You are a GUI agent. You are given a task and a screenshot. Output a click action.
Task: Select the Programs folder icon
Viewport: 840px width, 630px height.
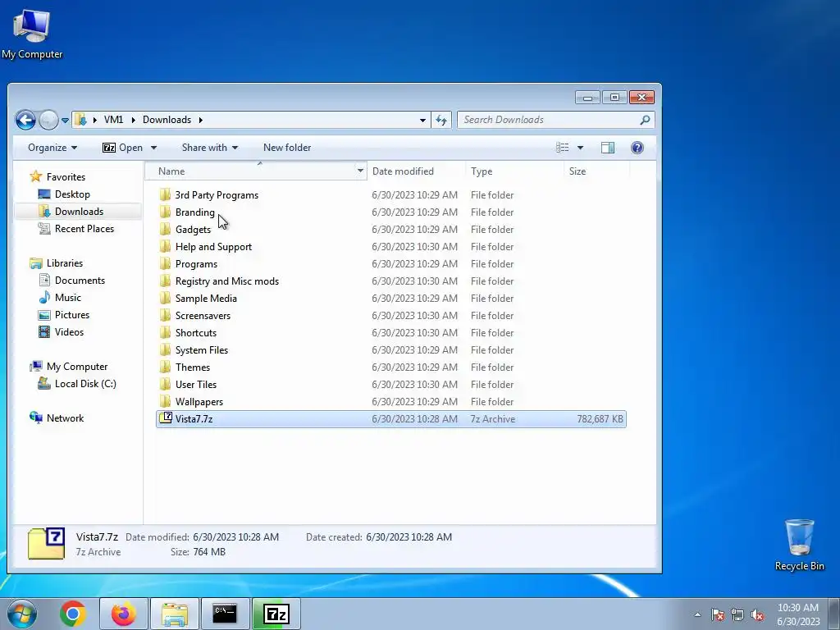pos(166,263)
